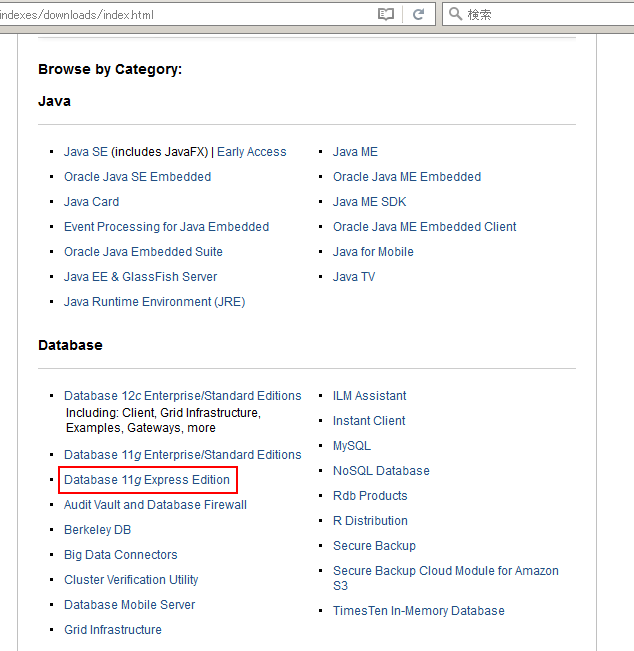Open Oracle Java Embedded Suite link
634x651 pixels.
143,252
